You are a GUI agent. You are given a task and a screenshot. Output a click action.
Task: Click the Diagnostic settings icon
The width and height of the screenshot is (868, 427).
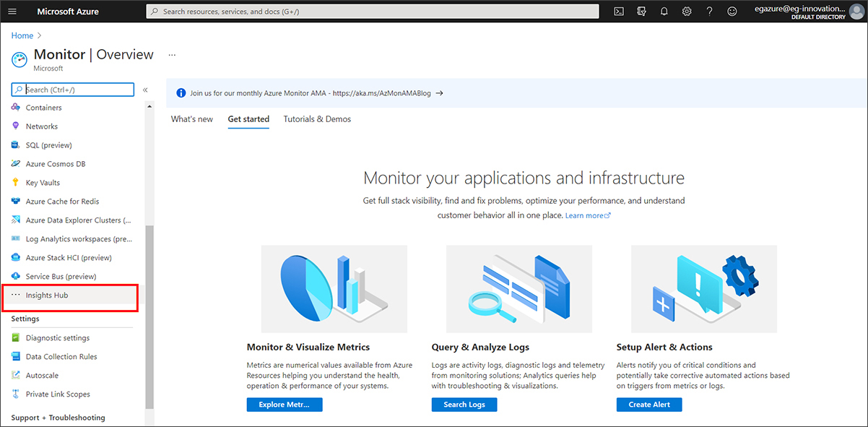click(x=15, y=338)
